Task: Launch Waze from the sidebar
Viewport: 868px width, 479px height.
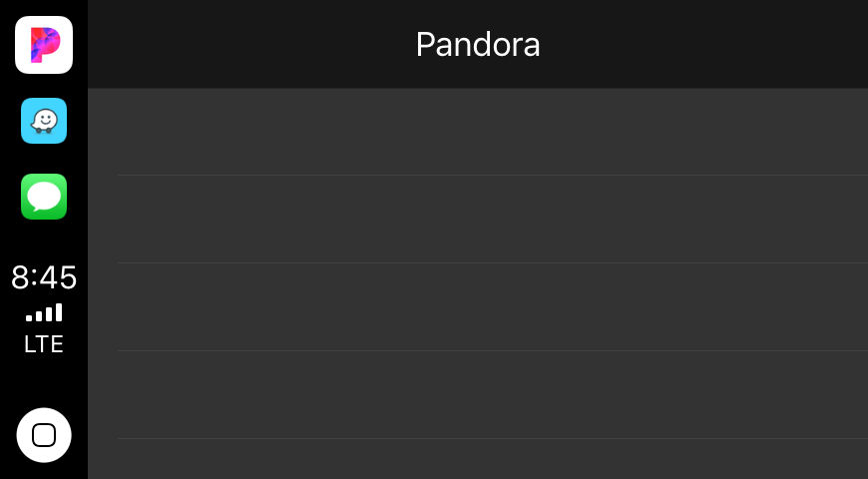Action: point(44,121)
